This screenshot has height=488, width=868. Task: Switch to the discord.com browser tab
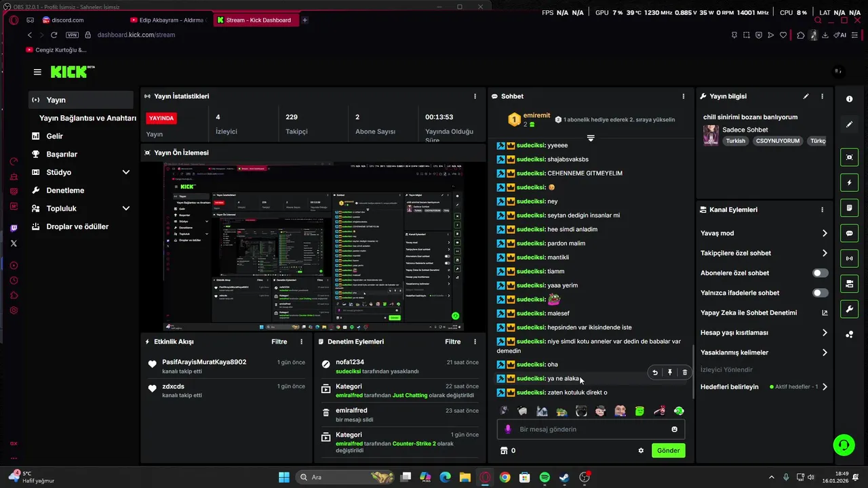[81, 20]
